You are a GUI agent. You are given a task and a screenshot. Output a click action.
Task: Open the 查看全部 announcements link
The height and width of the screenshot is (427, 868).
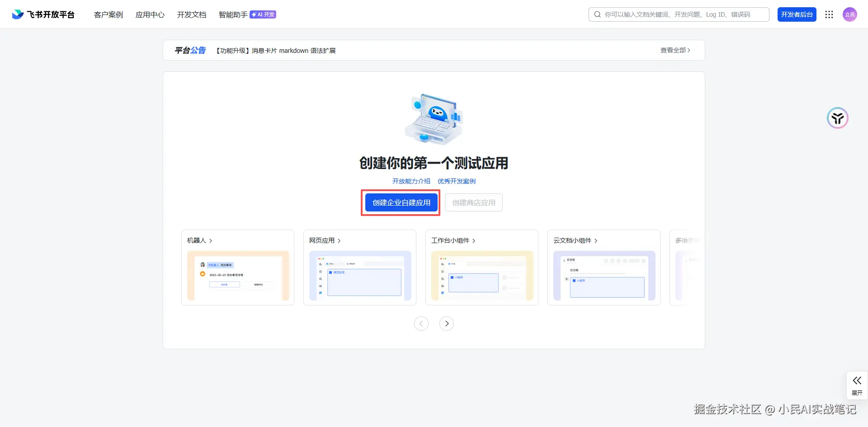pyautogui.click(x=675, y=50)
